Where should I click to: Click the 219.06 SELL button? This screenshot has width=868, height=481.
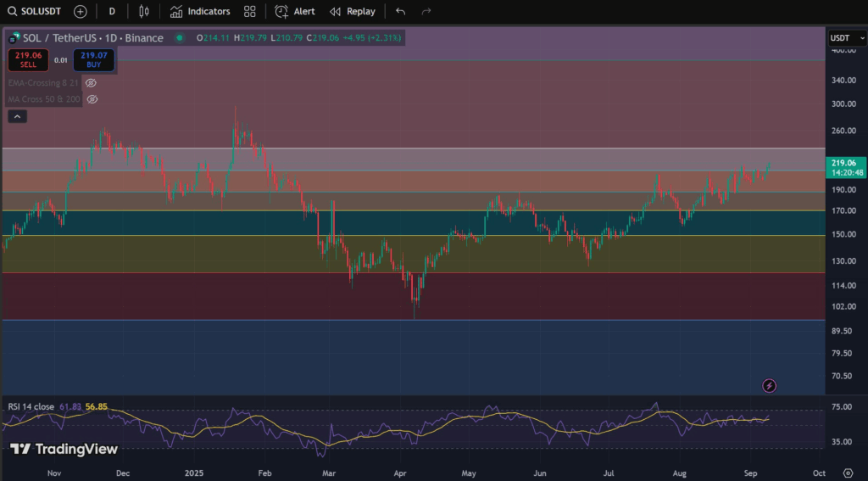click(x=28, y=60)
